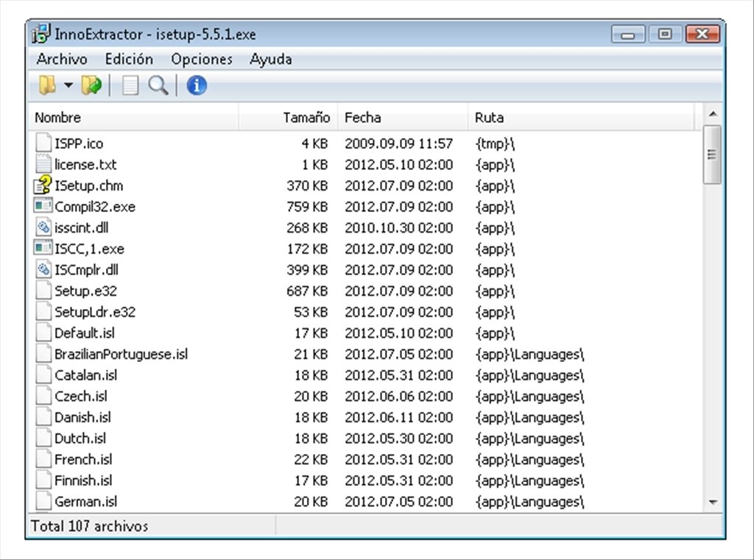This screenshot has width=754, height=560.
Task: Minimize the InnoExtractor window
Action: click(x=627, y=34)
